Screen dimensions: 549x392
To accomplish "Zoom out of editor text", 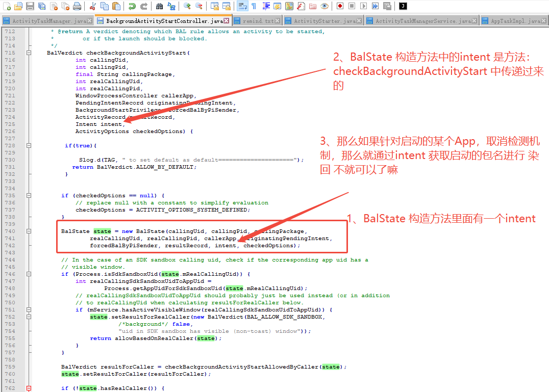I will (x=198, y=6).
